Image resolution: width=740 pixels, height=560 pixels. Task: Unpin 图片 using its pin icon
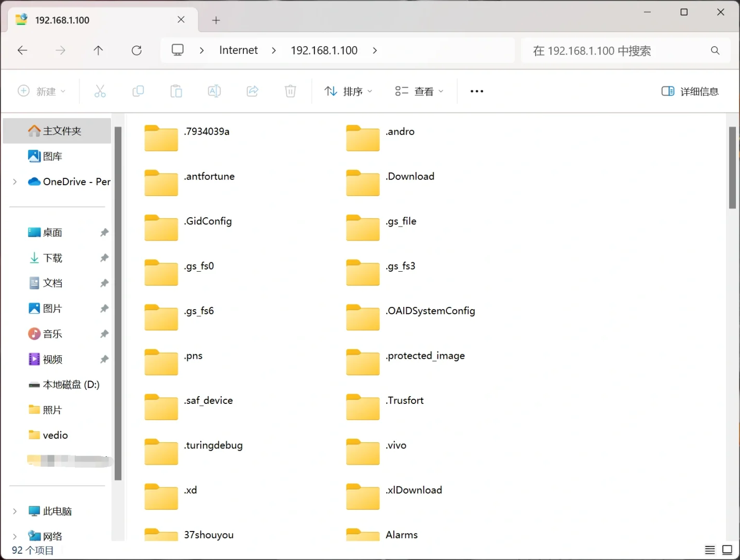pyautogui.click(x=104, y=309)
